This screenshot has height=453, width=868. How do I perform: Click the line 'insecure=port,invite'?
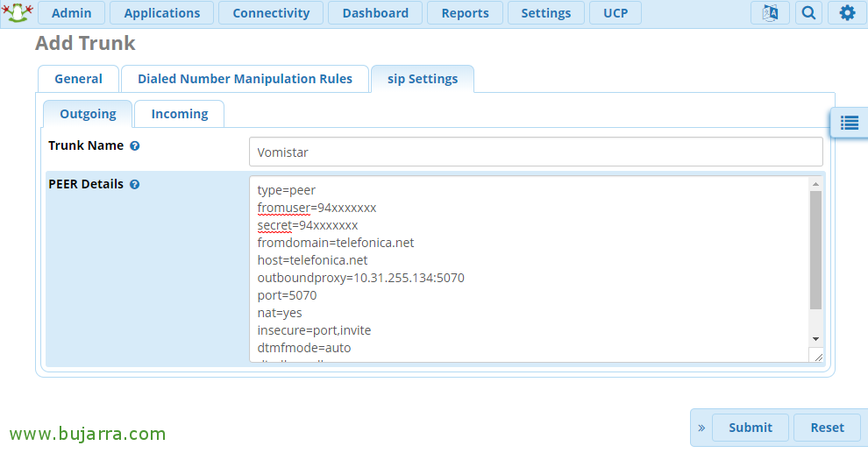314,330
